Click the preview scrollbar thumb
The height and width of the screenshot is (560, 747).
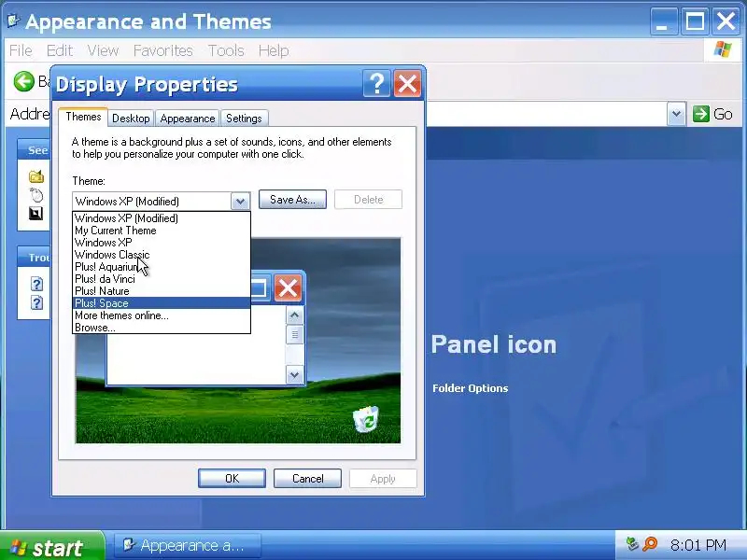[x=295, y=335]
